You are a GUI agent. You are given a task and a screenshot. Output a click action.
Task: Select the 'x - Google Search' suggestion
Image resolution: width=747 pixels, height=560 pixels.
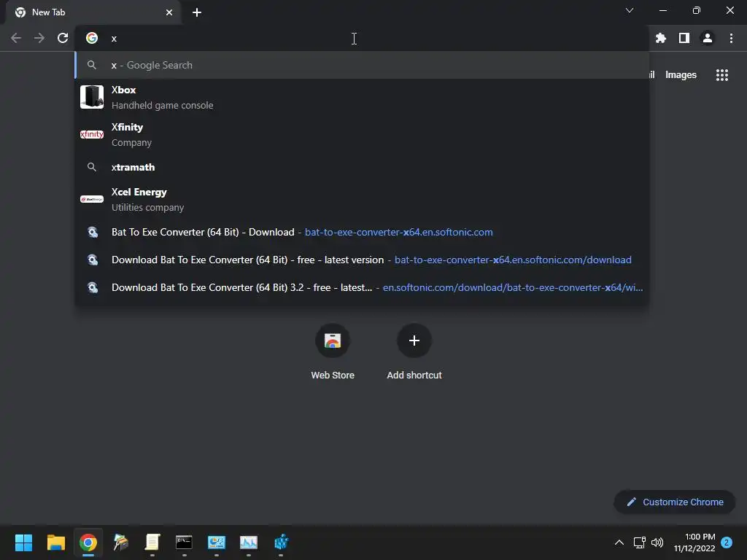pos(362,65)
